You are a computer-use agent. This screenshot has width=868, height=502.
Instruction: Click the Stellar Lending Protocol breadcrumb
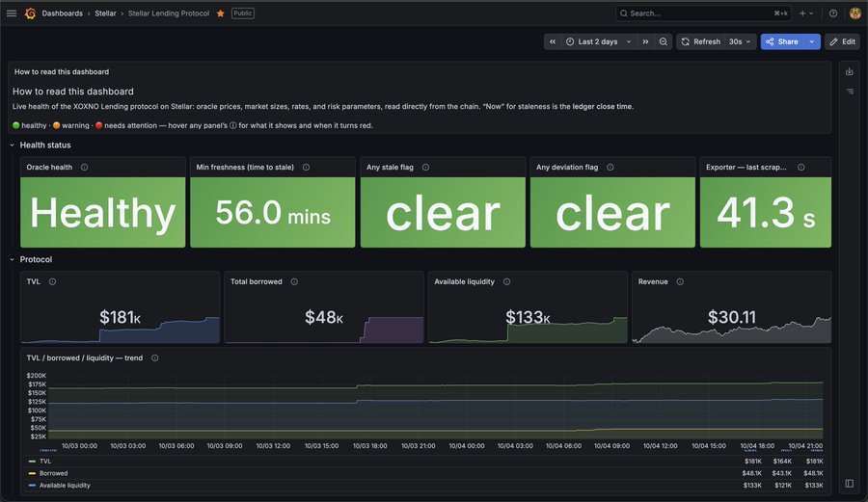[169, 13]
